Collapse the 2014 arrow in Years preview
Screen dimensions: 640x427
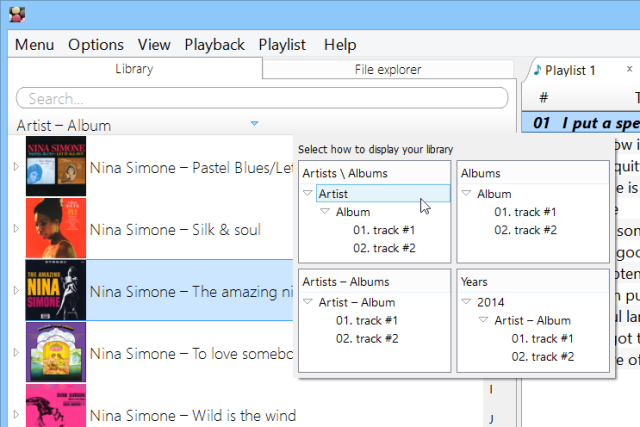click(x=466, y=301)
